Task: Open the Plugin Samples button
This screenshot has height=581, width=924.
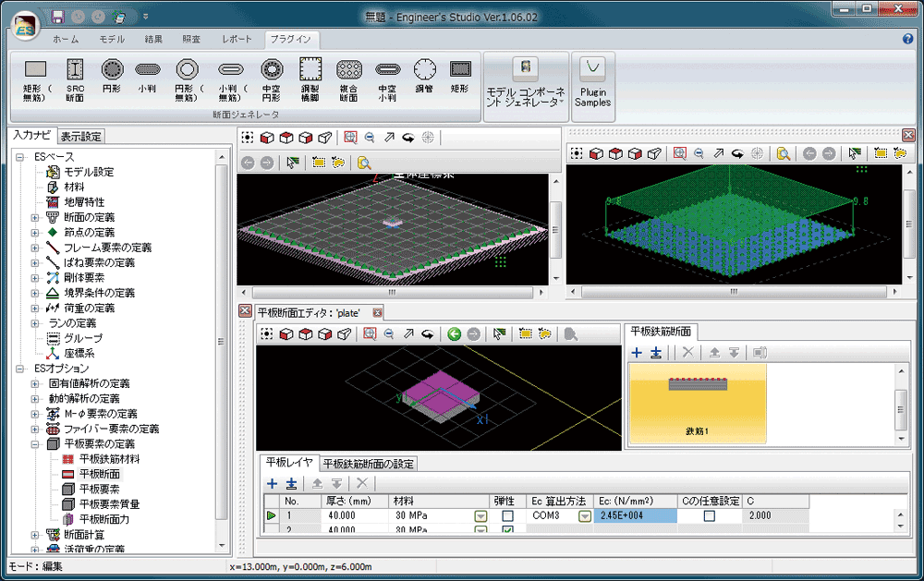Action: coord(593,86)
